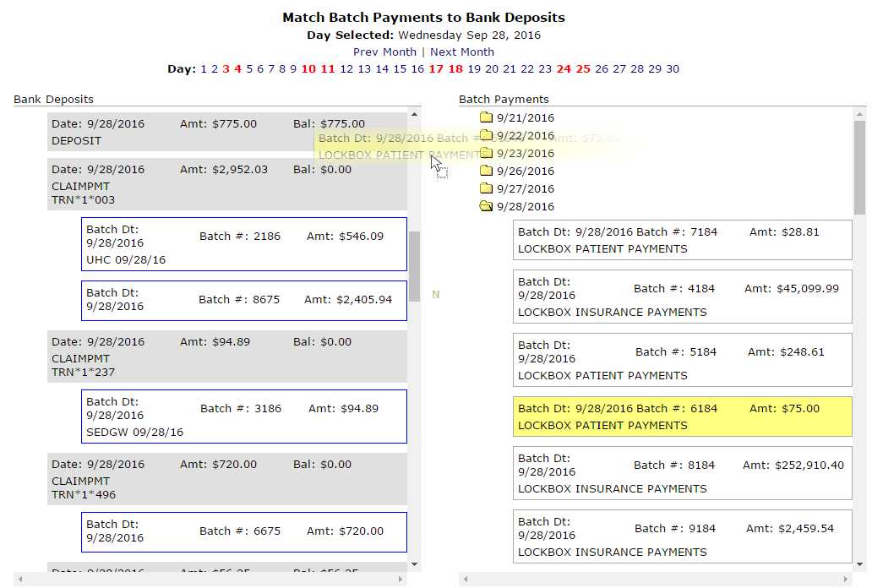Screen dimensions: 872x588
Task: Pick day 15
Action: click(400, 69)
